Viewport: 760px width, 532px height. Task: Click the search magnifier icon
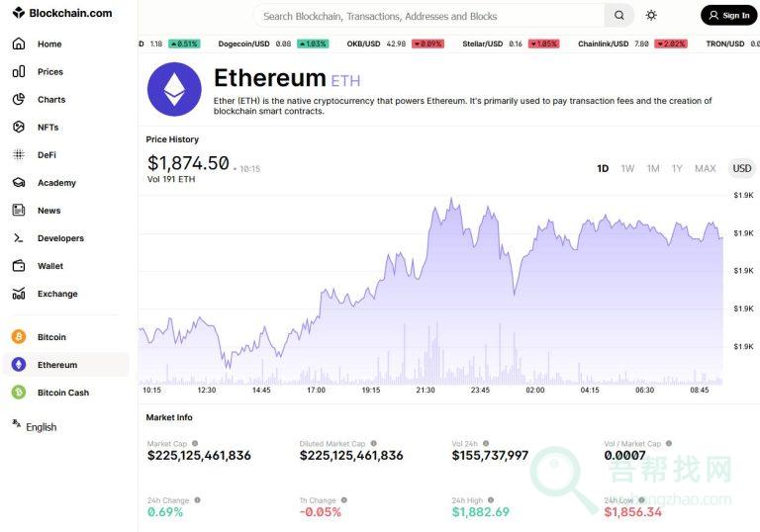[x=618, y=16]
